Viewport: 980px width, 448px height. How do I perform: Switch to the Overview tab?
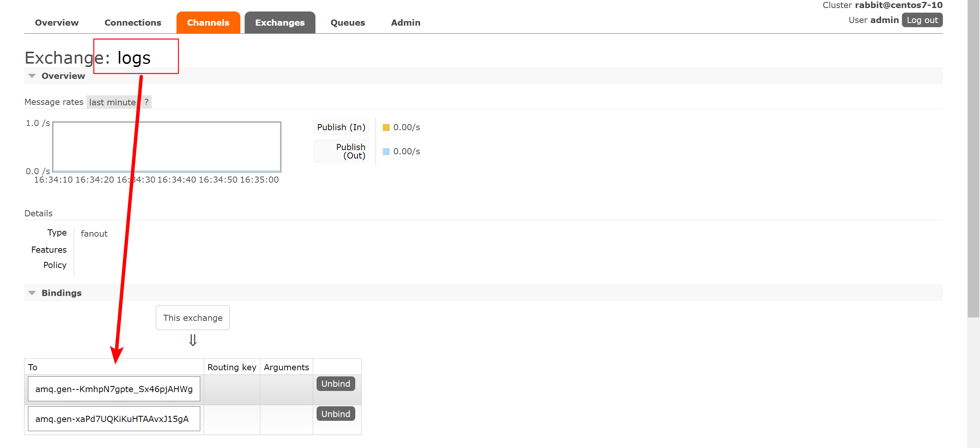57,23
